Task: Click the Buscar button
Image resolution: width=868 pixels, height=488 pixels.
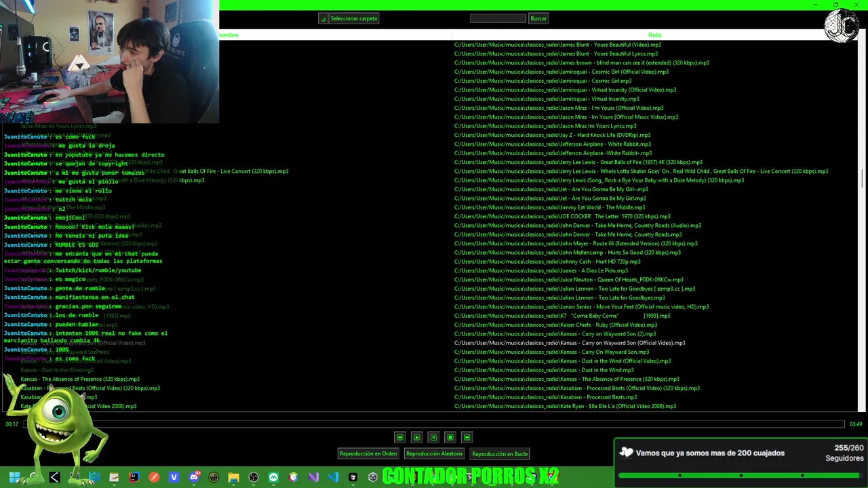Action: pos(538,18)
